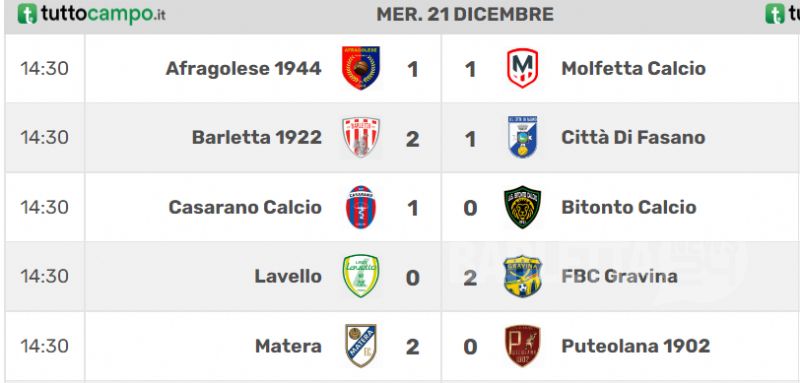800x383 pixels.
Task: Open the Puteolana 1902 team link
Action: pos(636,346)
